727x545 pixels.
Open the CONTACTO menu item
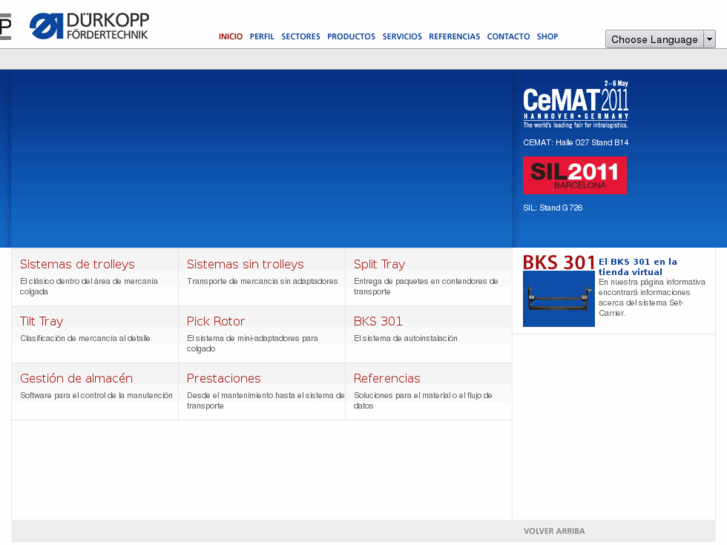coord(508,37)
